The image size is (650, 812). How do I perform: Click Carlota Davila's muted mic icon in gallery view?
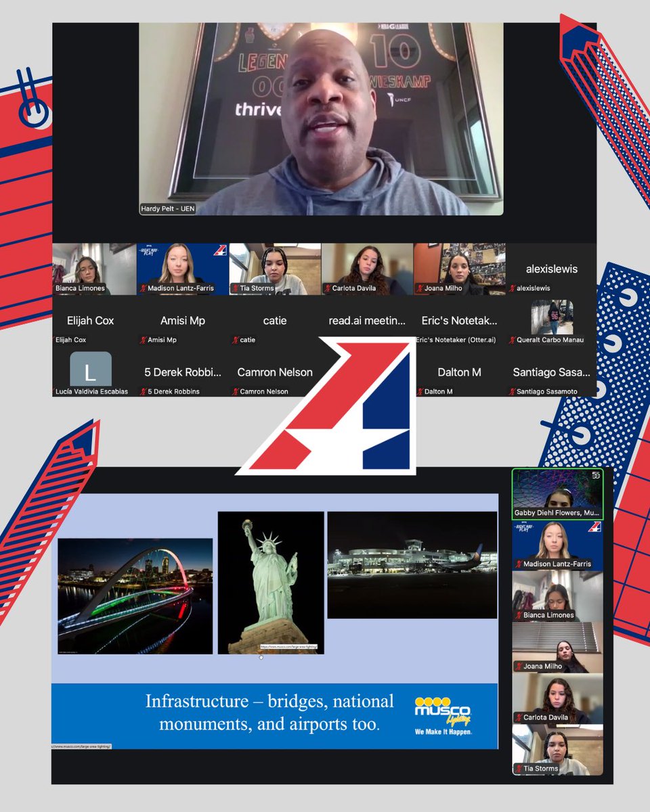point(327,288)
